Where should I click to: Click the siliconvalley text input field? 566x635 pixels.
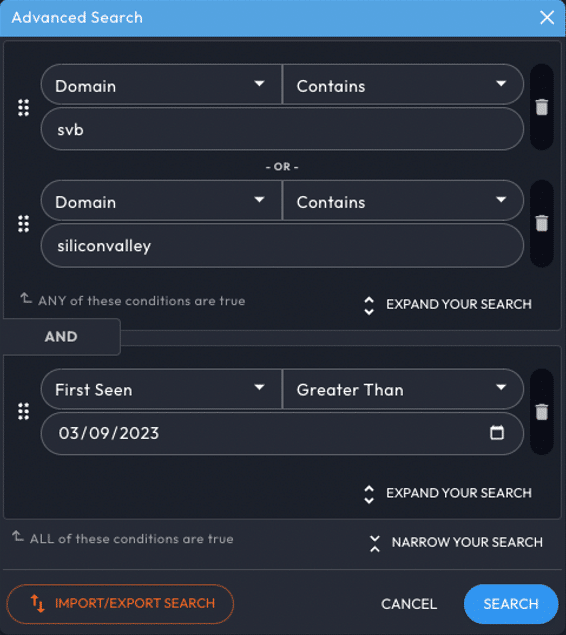click(x=282, y=245)
